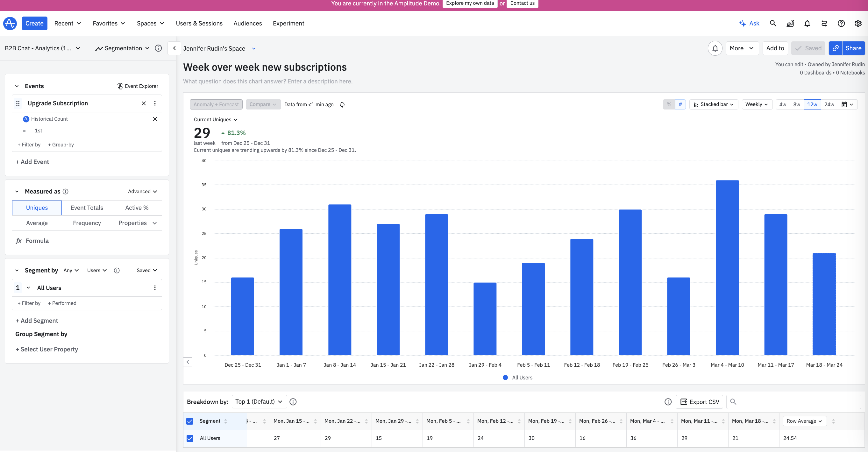Click the refresh data icon
Screen dimensions: 868x452
(342, 104)
